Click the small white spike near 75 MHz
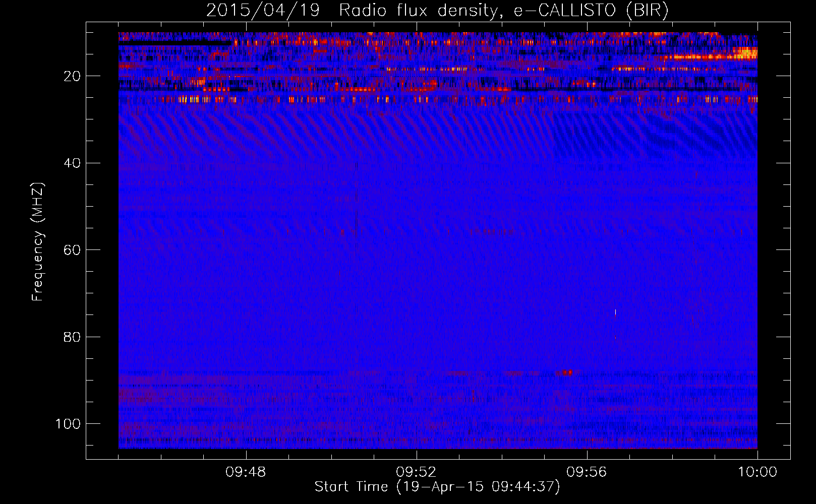Image resolution: width=816 pixels, height=504 pixels. [615, 312]
